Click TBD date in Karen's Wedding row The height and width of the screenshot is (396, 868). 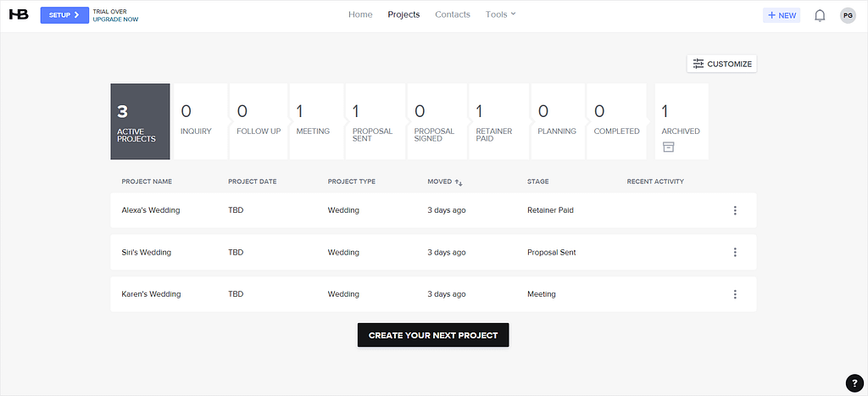pyautogui.click(x=236, y=294)
